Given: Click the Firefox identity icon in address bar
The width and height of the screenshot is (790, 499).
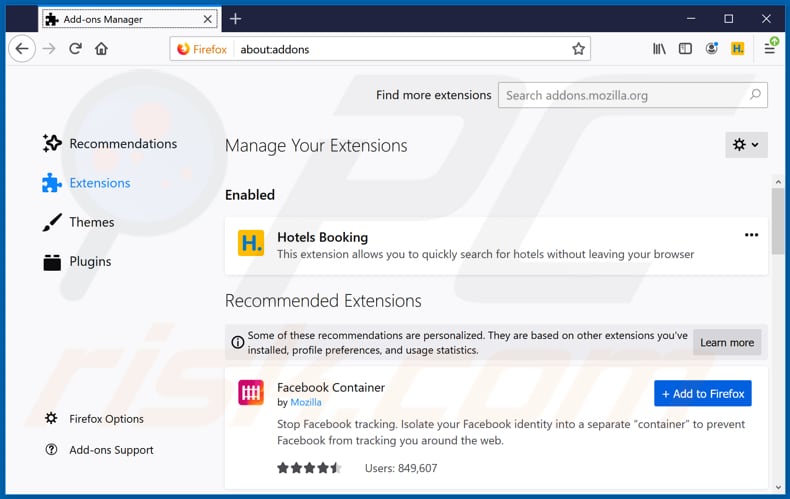Looking at the screenshot, I should tap(183, 49).
